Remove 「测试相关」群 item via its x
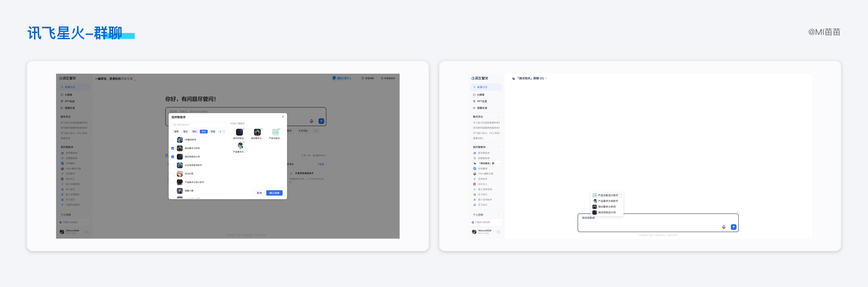The image size is (868, 287). click(x=499, y=163)
